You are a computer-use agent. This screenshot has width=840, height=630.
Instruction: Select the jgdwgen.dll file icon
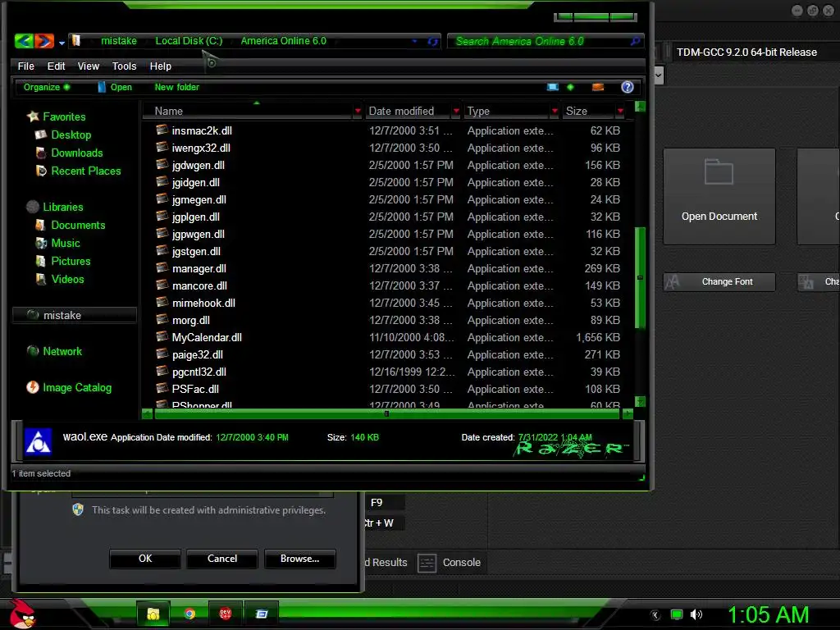162,164
